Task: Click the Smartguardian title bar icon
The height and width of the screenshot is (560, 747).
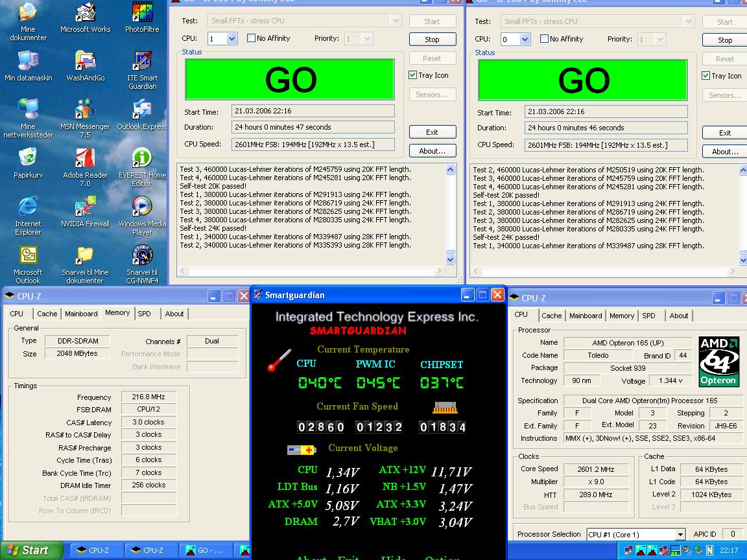Action: [x=257, y=295]
